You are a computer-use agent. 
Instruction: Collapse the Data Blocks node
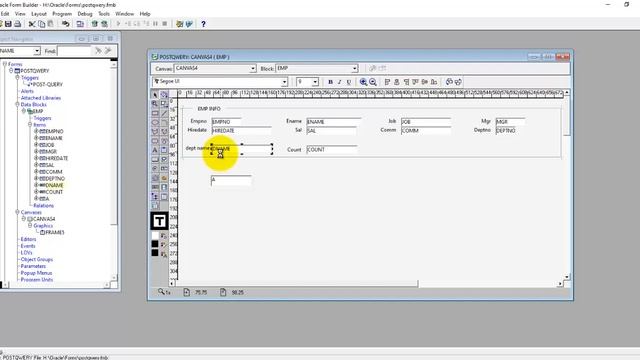18,104
